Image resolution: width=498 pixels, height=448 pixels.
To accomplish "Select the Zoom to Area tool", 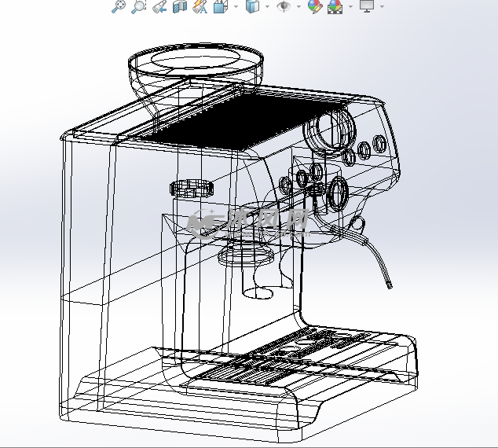I will coord(139,6).
